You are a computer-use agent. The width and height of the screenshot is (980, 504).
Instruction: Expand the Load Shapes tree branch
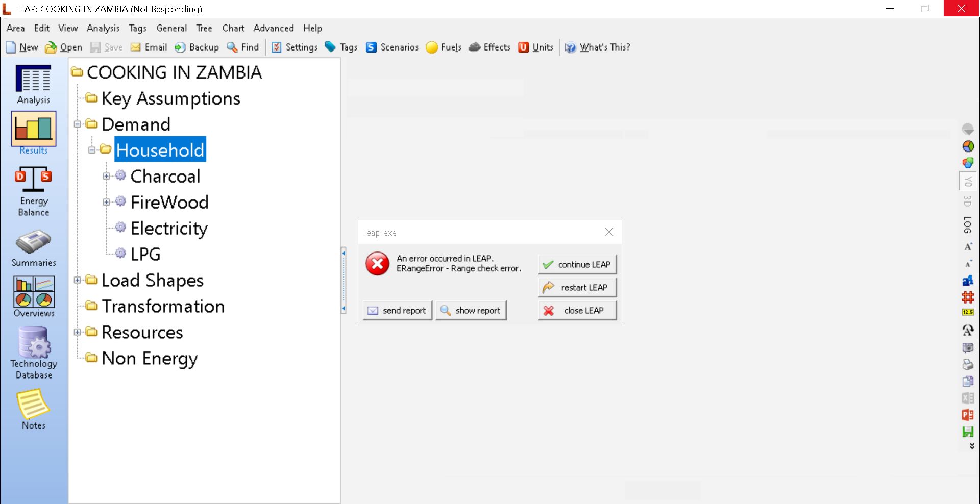tap(78, 280)
